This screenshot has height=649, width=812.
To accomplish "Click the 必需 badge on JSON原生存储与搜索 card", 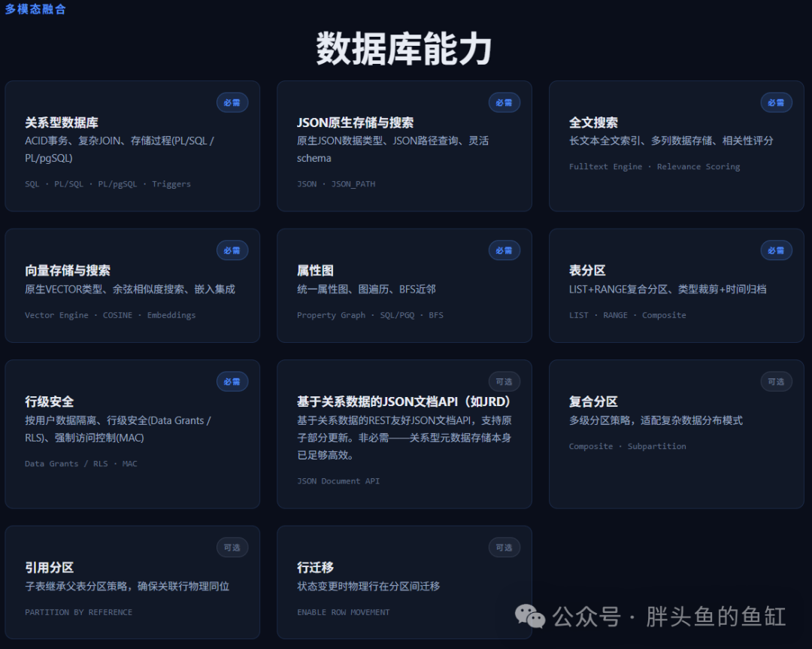I will 504,102.
